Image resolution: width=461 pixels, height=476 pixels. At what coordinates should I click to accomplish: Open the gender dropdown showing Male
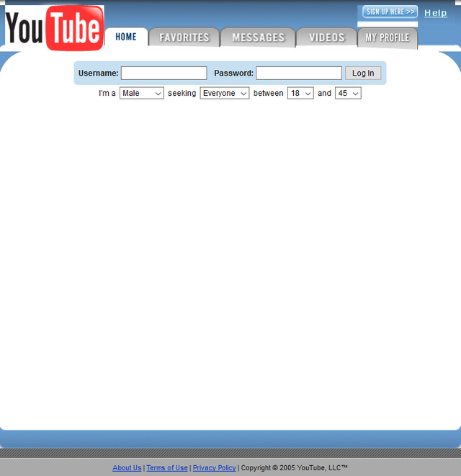142,93
